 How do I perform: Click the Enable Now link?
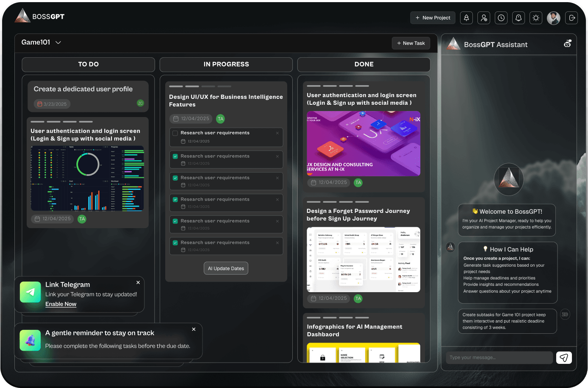click(61, 304)
